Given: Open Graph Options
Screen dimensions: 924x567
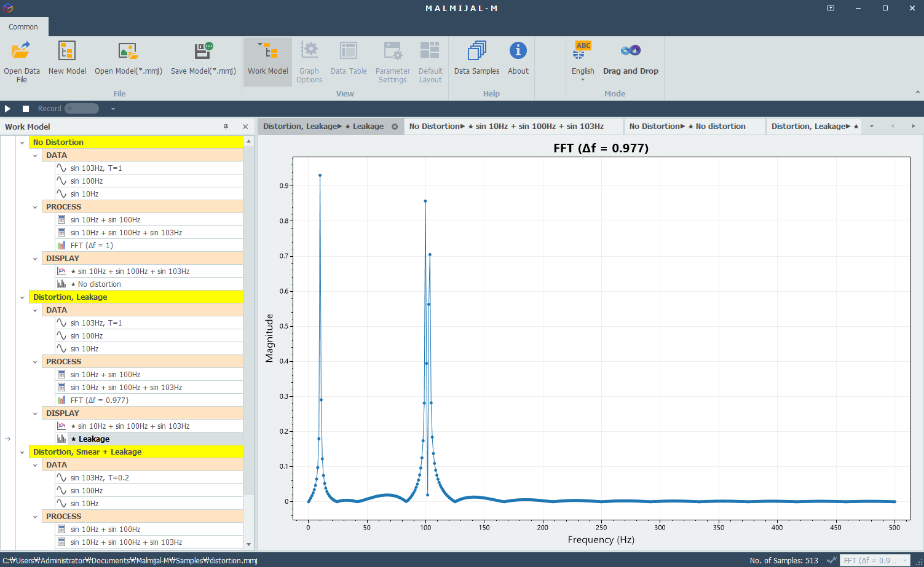Looking at the screenshot, I should 309,62.
